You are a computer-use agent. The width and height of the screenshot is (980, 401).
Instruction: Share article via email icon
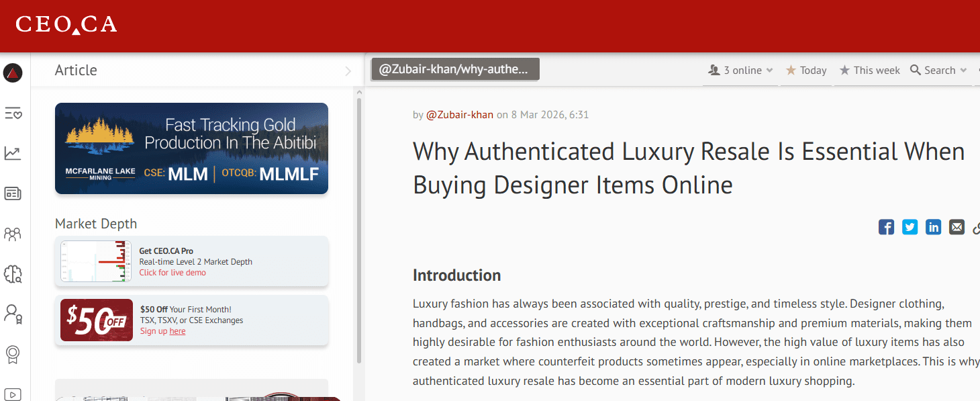click(957, 227)
